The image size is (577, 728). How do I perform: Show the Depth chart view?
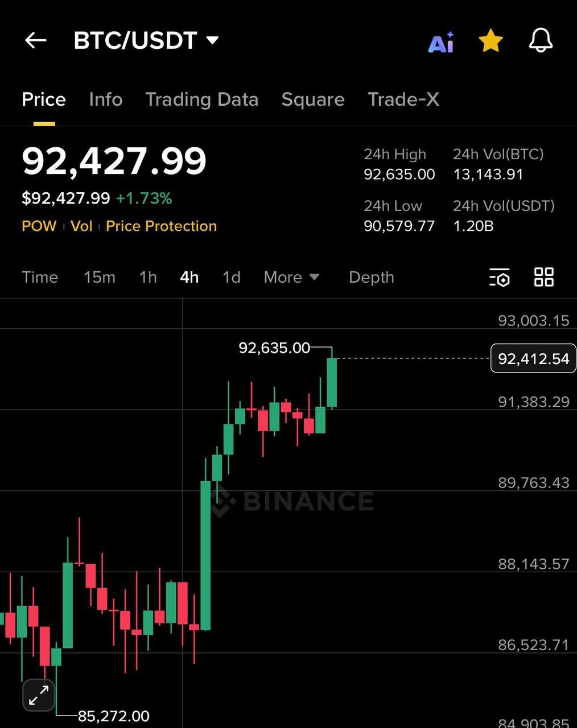tap(372, 278)
